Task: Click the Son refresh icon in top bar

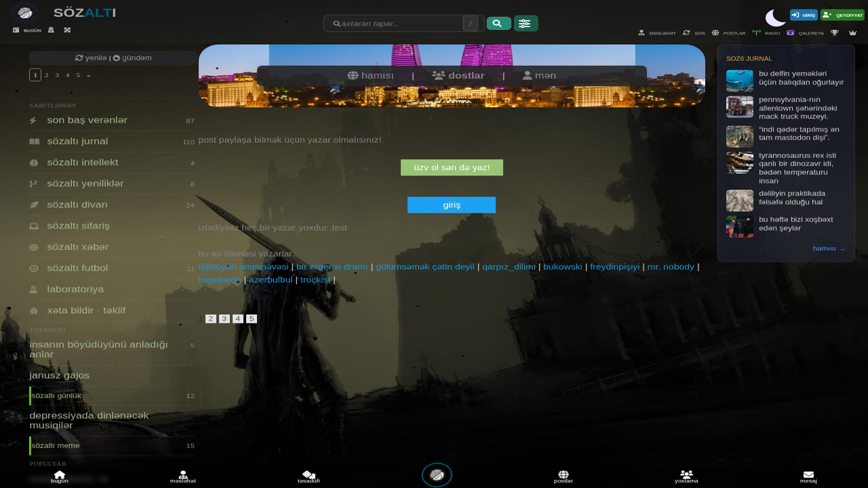Action: (686, 33)
